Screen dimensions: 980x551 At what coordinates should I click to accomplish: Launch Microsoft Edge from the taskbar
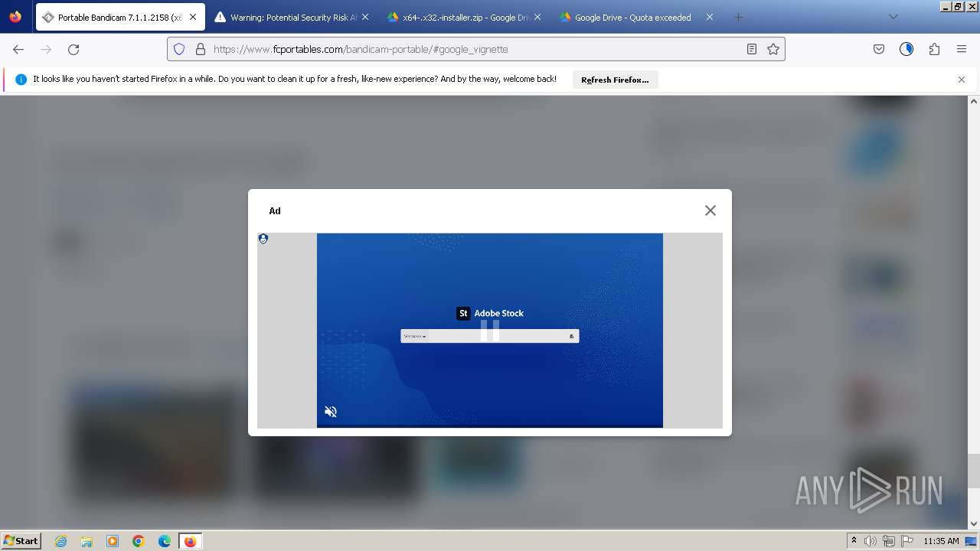pyautogui.click(x=165, y=541)
